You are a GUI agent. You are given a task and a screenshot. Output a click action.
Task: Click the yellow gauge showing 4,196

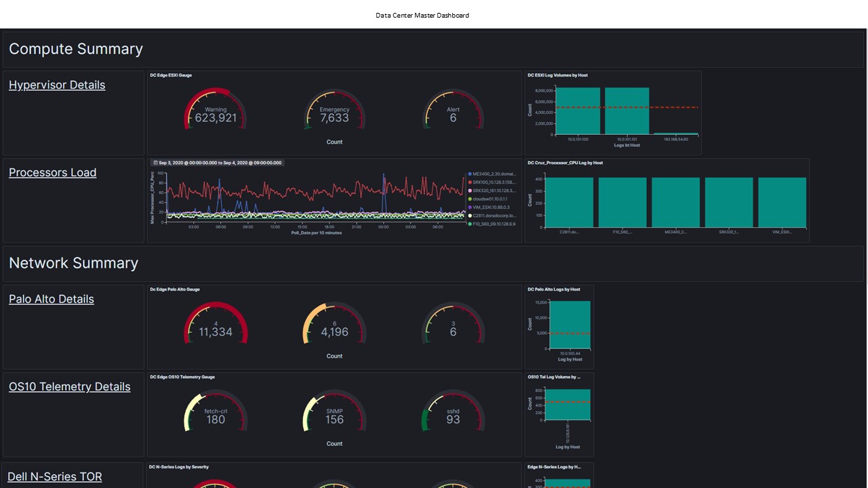[334, 326]
